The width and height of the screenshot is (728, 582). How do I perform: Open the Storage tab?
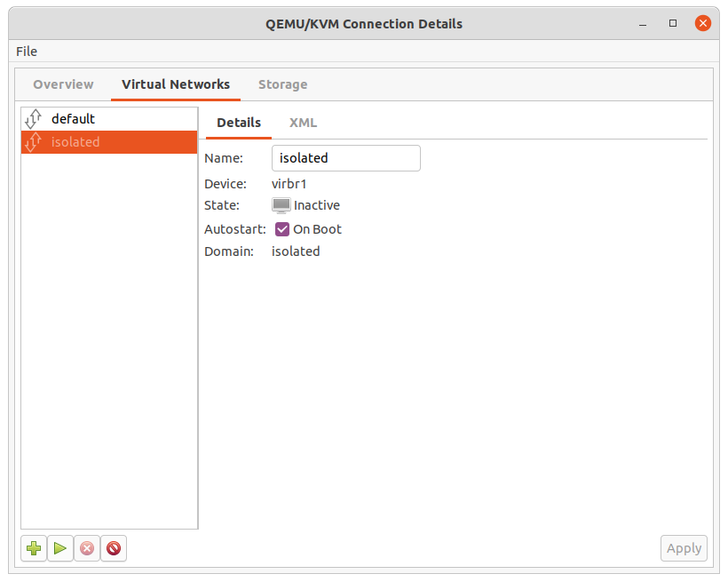tap(282, 84)
